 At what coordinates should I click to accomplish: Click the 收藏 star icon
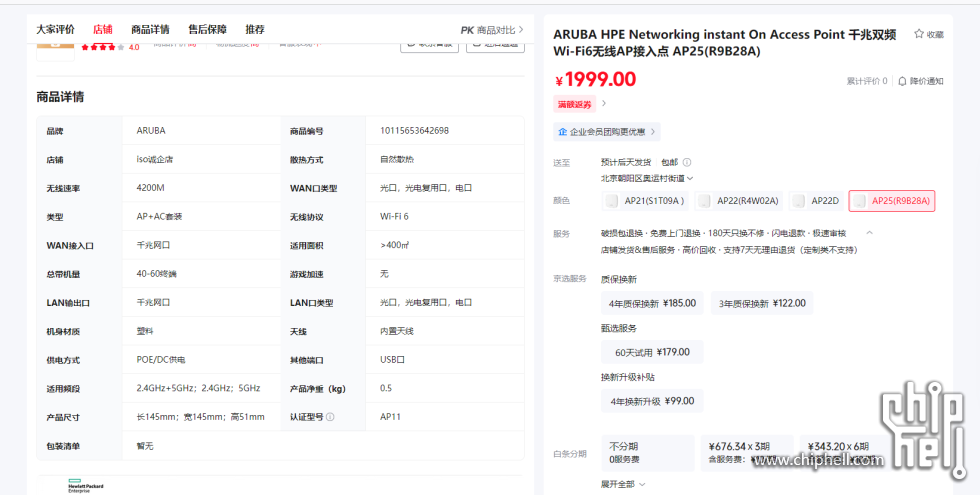[919, 34]
